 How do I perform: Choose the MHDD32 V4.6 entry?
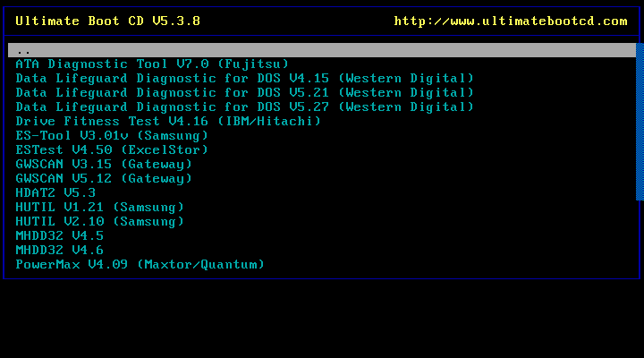(x=60, y=251)
